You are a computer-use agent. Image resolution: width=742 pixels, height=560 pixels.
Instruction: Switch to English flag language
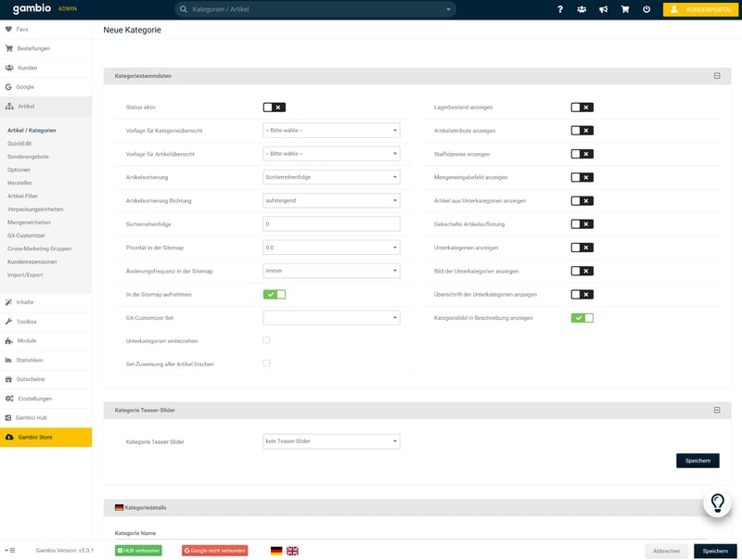292,551
